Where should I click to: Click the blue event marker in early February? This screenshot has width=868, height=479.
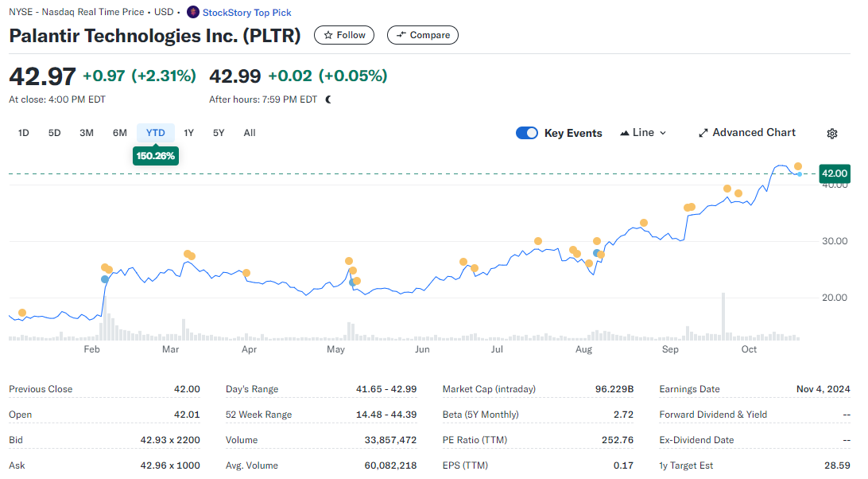pyautogui.click(x=105, y=279)
